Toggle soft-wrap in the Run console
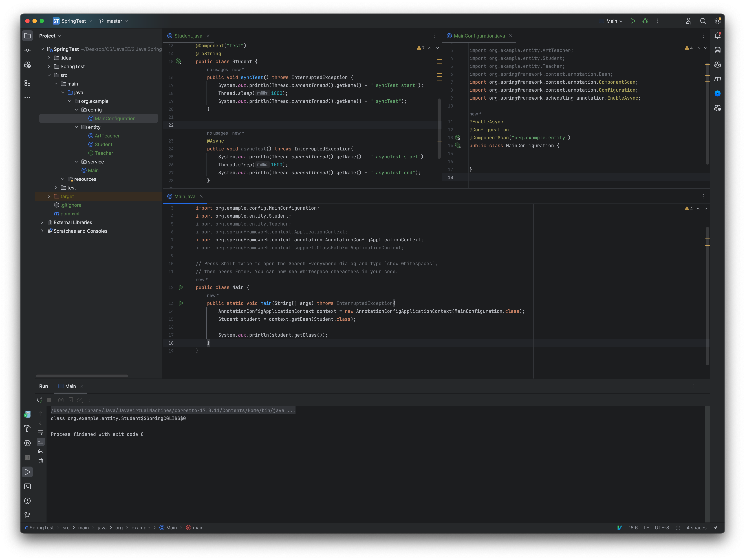Viewport: 745px width, 560px height. [x=41, y=433]
